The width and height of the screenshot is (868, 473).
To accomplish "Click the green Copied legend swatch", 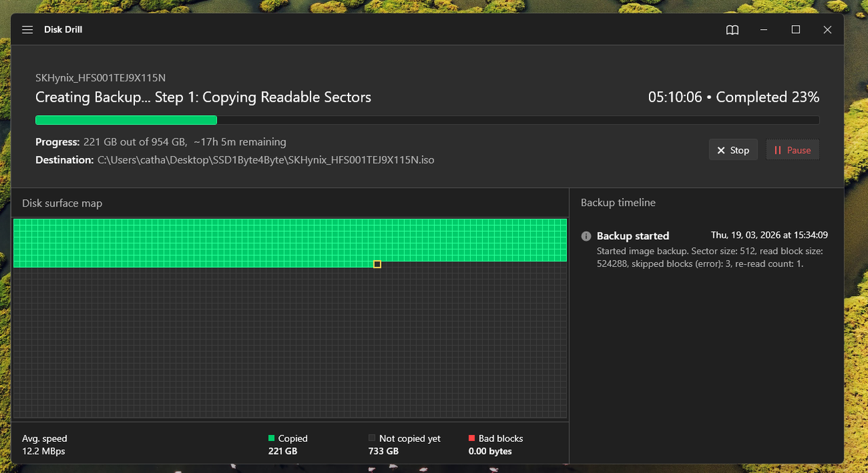I will (x=272, y=438).
